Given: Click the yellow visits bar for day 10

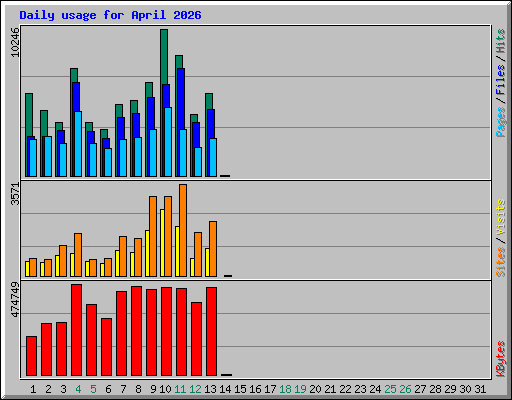Looking at the screenshot, I should pos(162,243).
